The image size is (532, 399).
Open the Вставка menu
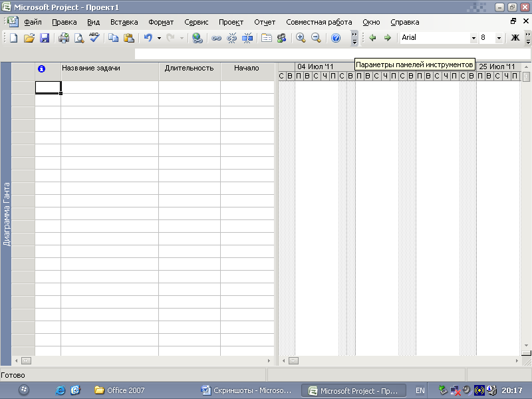click(124, 22)
